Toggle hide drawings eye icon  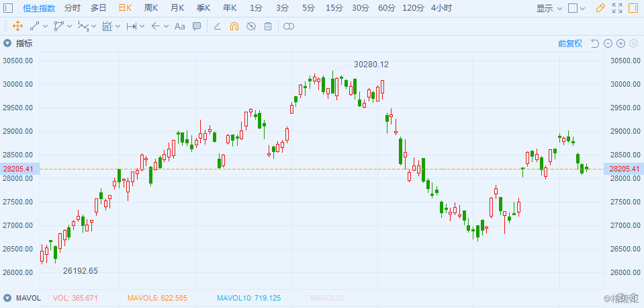tap(251, 26)
